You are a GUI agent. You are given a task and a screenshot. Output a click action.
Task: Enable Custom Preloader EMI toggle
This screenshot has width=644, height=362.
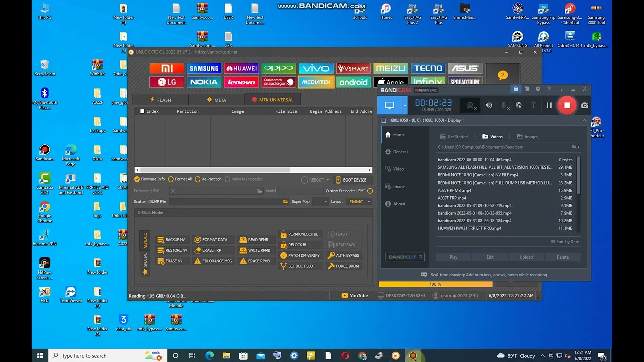point(370,191)
